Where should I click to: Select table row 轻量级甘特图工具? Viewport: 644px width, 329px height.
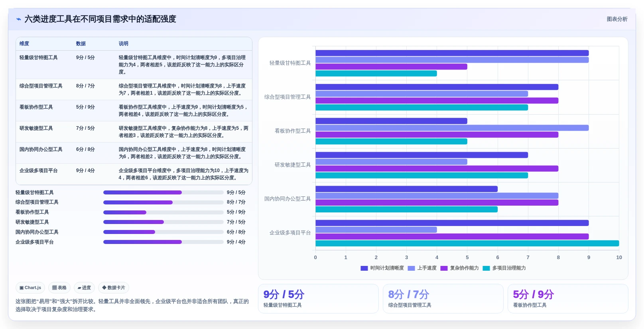(x=134, y=65)
